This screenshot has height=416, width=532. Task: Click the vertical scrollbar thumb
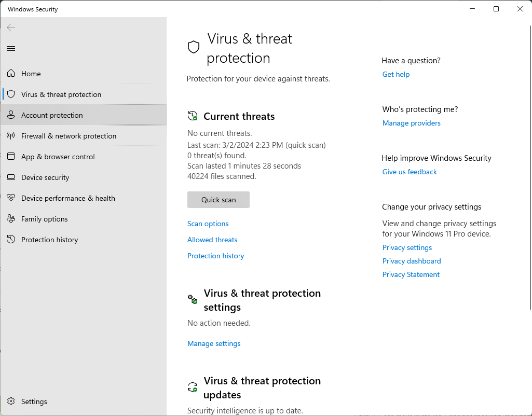point(530,168)
